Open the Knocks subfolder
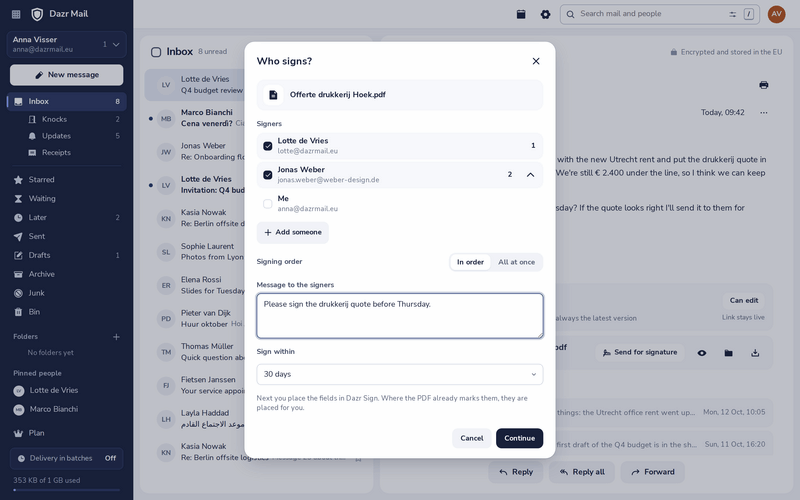Image resolution: width=800 pixels, height=500 pixels. point(74,119)
